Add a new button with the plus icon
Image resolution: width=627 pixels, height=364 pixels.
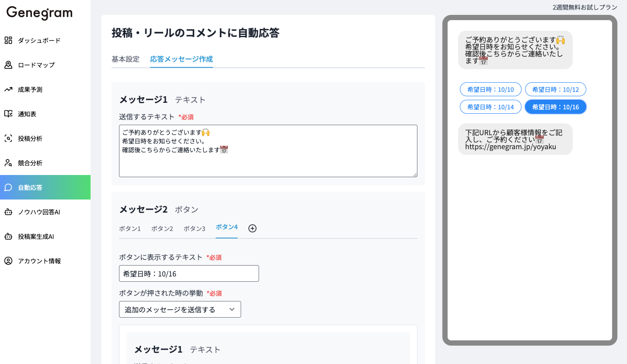coord(252,228)
